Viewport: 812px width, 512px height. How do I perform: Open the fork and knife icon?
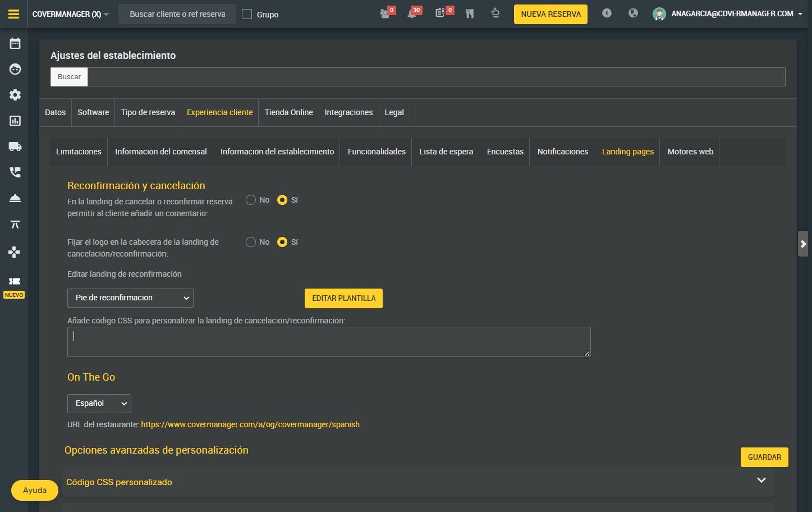click(470, 13)
